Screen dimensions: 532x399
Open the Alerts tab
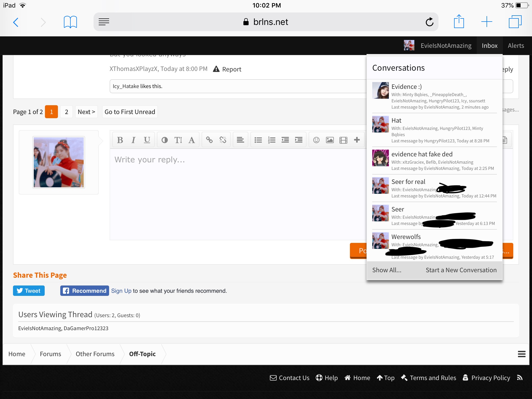[x=516, y=45]
